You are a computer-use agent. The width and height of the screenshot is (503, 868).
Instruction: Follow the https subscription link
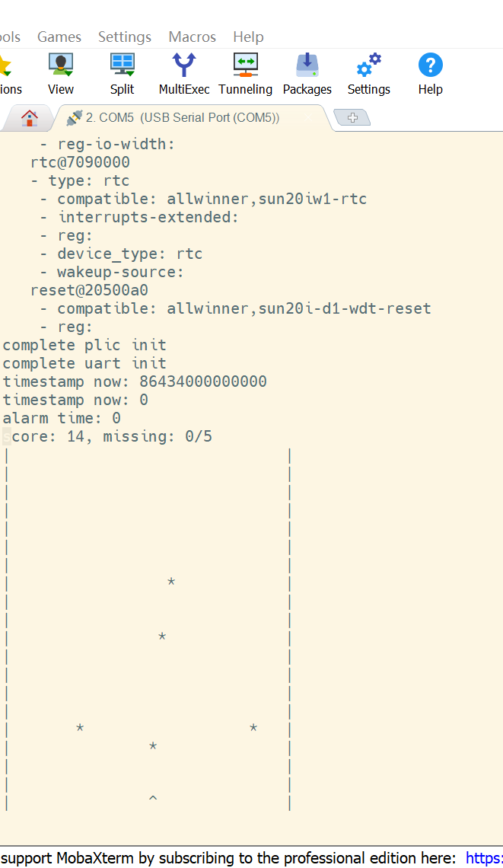(x=484, y=857)
